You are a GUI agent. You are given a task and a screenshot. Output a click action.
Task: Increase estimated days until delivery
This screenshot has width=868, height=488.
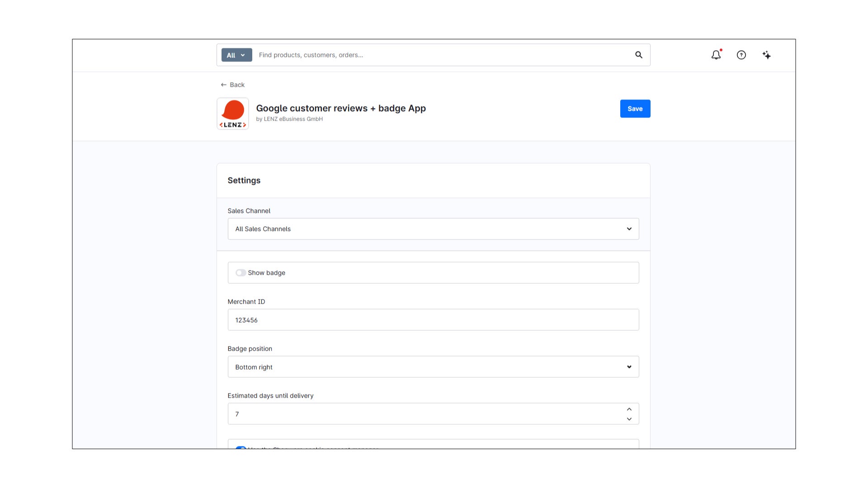click(629, 409)
